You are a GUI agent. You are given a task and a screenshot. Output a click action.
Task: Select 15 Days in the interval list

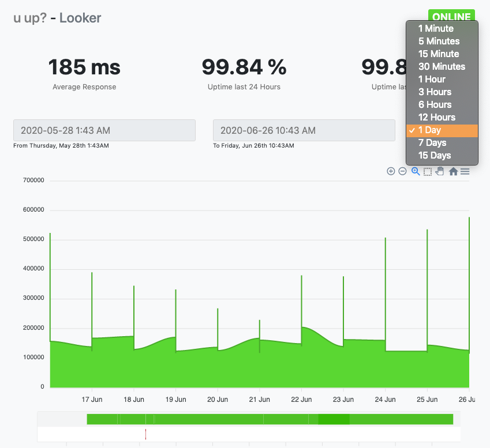click(x=435, y=155)
